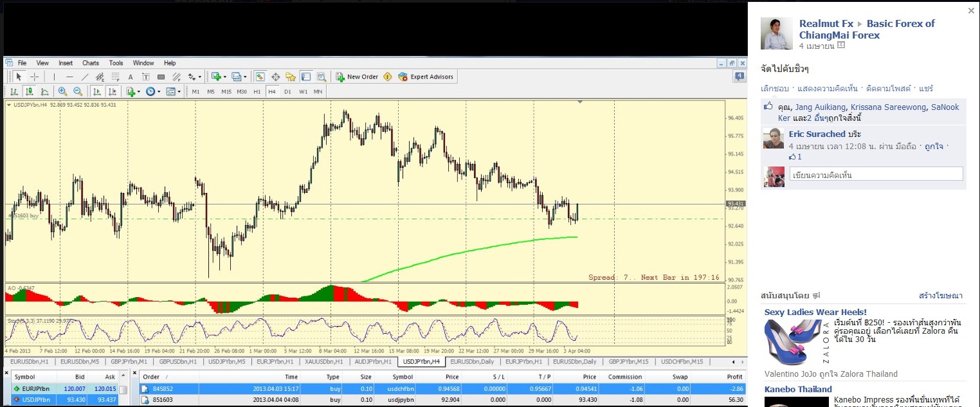Switch to the USDCHFbn,M15 chart tab

[682, 361]
